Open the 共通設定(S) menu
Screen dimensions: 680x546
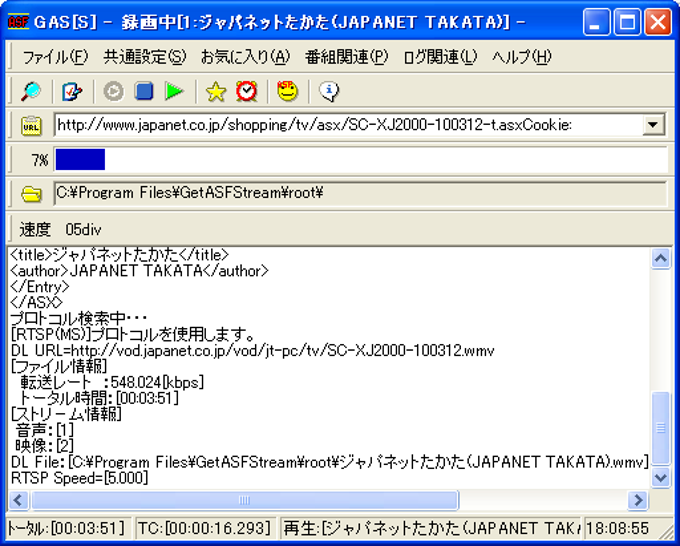click(145, 57)
